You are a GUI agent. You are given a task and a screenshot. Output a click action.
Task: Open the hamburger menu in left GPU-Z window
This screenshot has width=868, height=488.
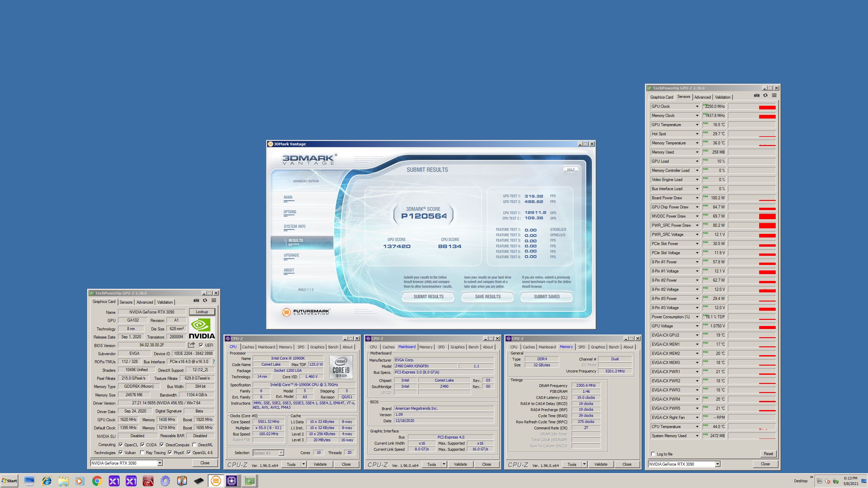pos(214,300)
